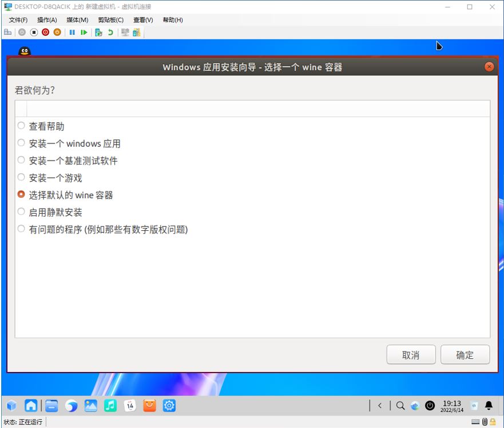Launch the music player from the dock
The image size is (504, 428).
pyautogui.click(x=110, y=405)
